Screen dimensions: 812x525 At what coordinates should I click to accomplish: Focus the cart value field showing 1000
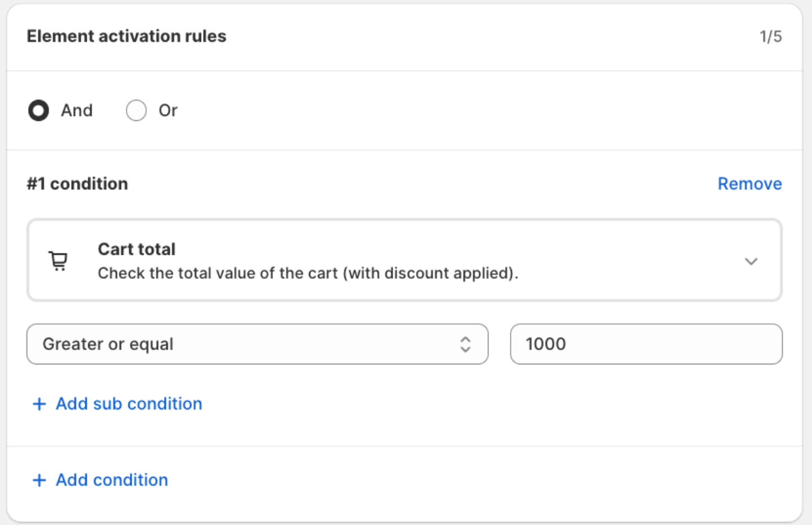(646, 344)
